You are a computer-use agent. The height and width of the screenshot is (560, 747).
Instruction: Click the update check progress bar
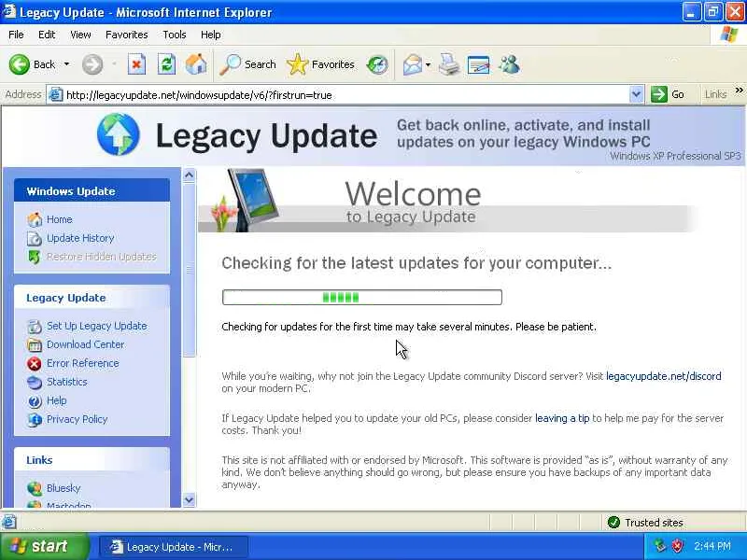361,297
